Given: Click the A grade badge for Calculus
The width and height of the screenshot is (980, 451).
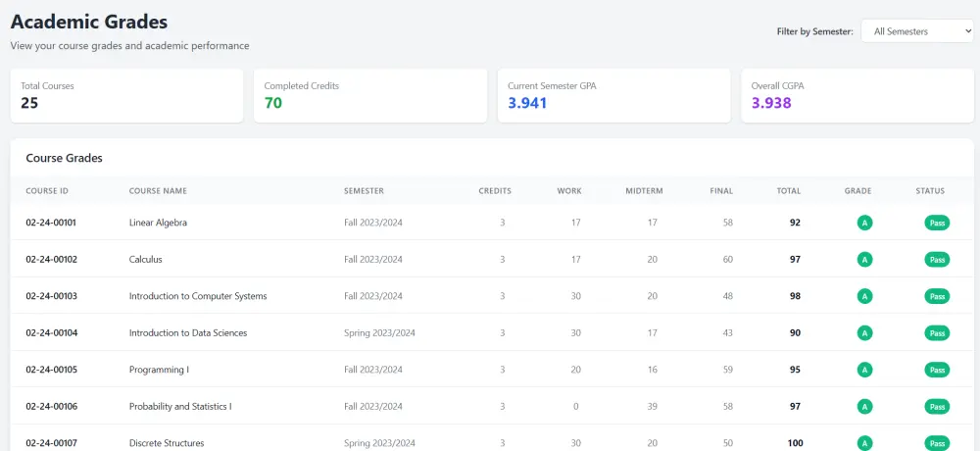Looking at the screenshot, I should click(865, 260).
